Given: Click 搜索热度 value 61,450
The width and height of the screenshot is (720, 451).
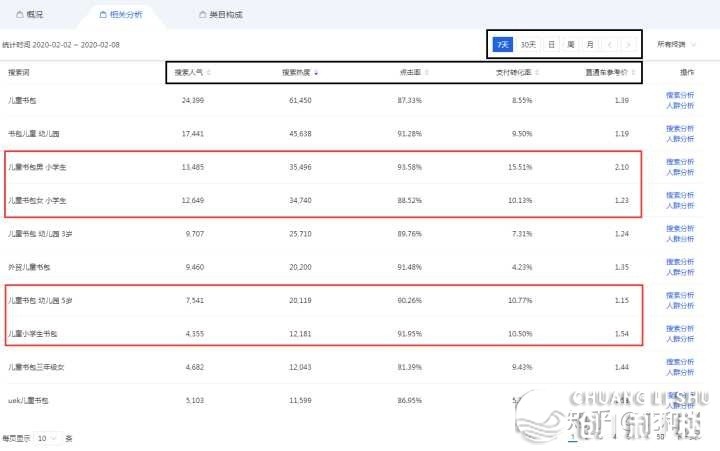Looking at the screenshot, I should 300,100.
